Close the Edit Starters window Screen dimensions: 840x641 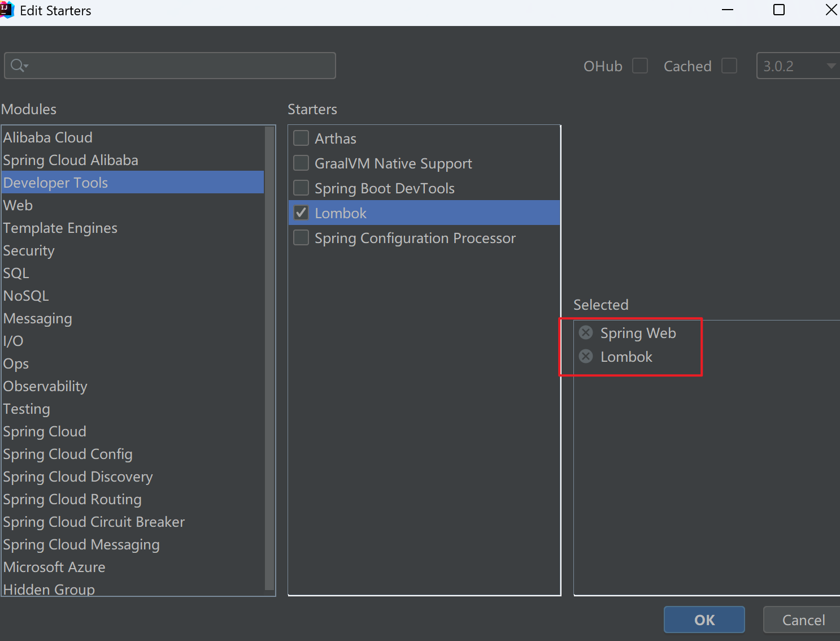pyautogui.click(x=831, y=10)
